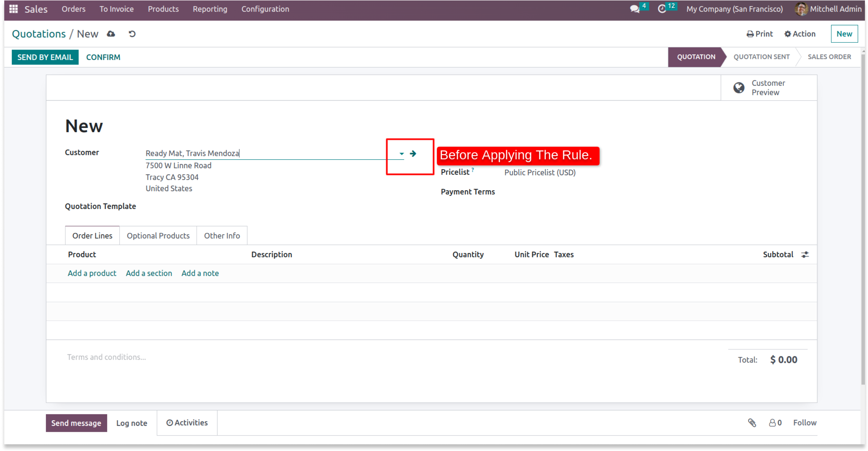Open column settings icon beside Subtotal
Screen dimensions: 868x451
pos(805,255)
